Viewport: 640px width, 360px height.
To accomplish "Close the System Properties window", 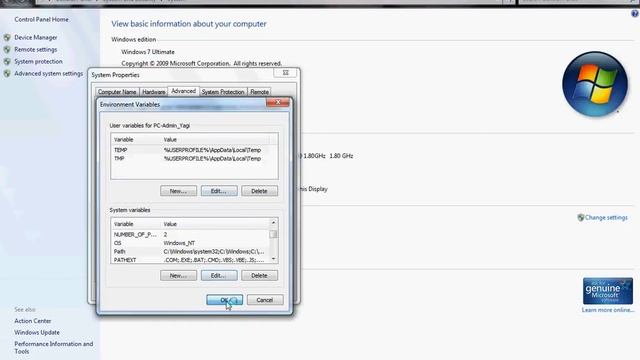I will point(286,73).
